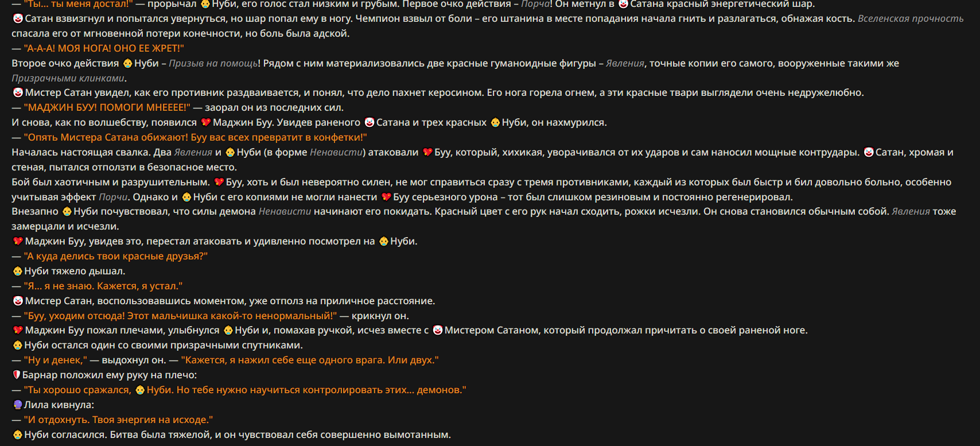Click the emoji before "Мистер Сатан увидел"
The width and height of the screenshot is (980, 446).
pos(18,92)
